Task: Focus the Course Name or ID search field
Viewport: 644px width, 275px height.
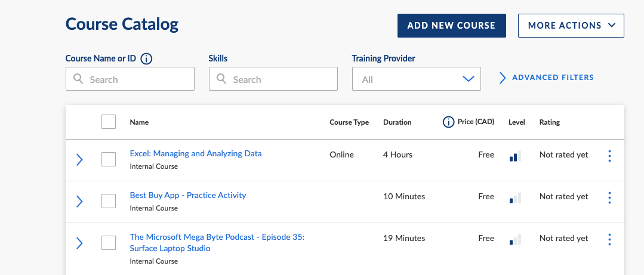Action: pyautogui.click(x=130, y=79)
